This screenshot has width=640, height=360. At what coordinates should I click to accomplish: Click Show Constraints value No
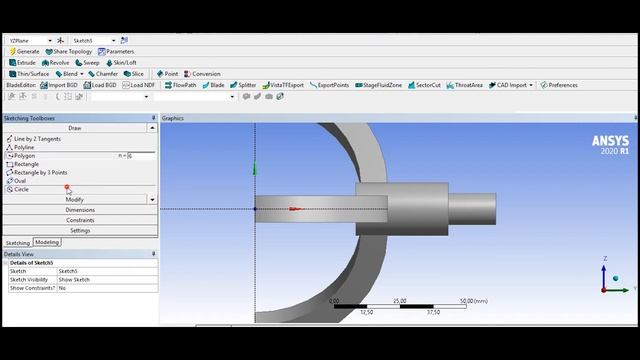[x=107, y=288]
